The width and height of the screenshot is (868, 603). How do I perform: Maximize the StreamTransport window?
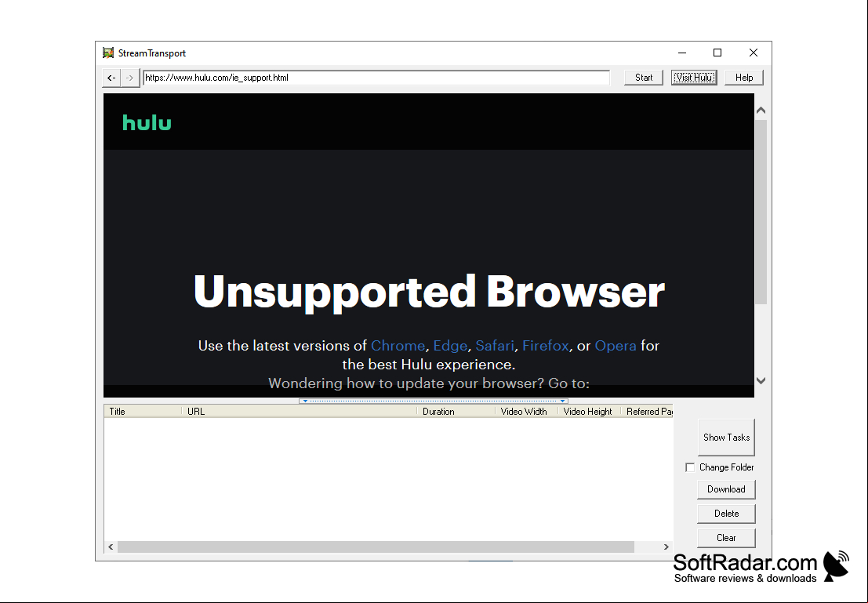coord(717,53)
